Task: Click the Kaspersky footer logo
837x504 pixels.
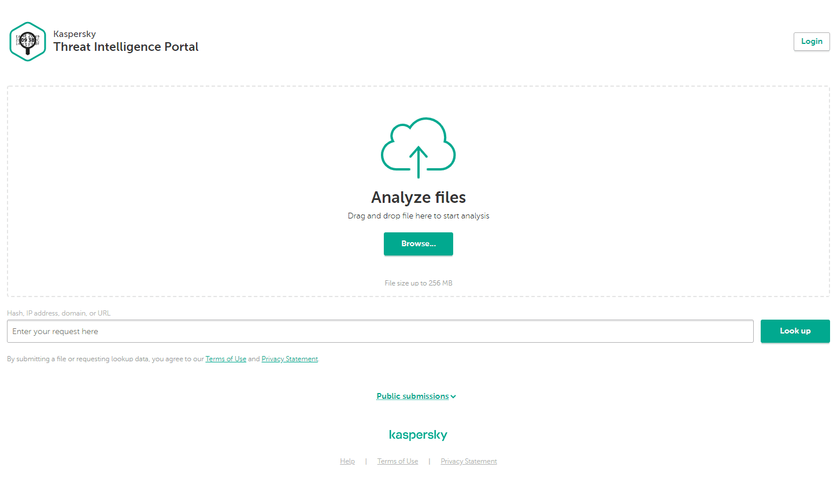Action: tap(418, 435)
